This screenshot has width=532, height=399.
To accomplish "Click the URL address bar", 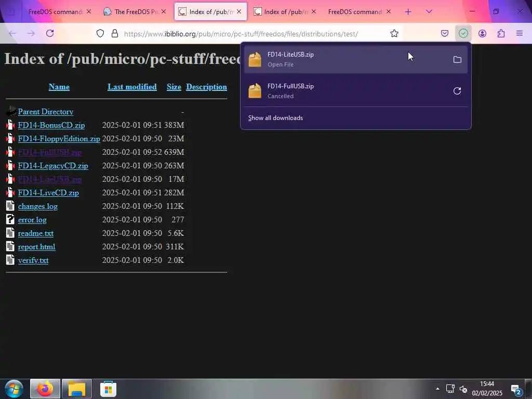I will pos(241,34).
